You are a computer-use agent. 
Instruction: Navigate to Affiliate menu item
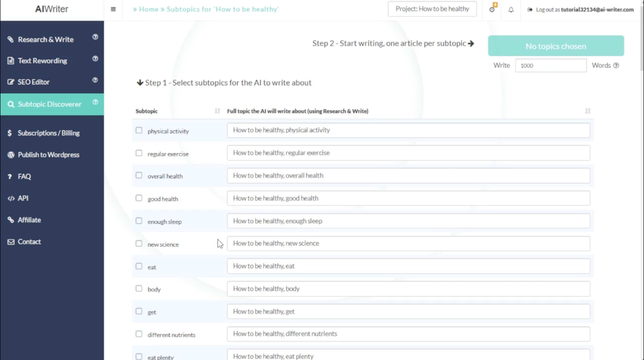click(29, 220)
